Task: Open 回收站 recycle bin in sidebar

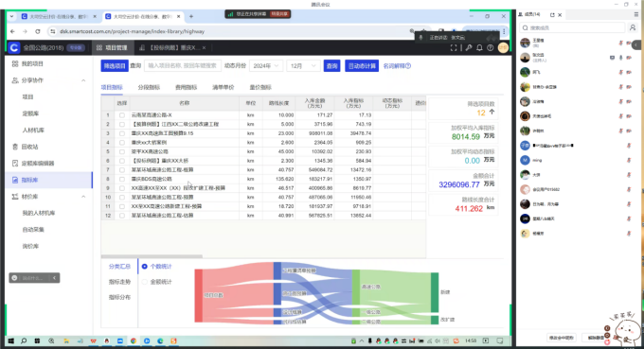Action: click(29, 147)
